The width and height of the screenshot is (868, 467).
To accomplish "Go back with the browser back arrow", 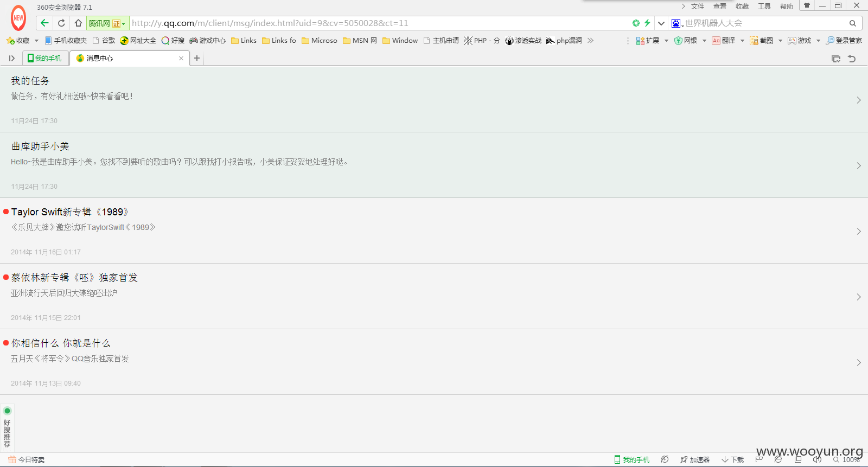I will pos(44,23).
